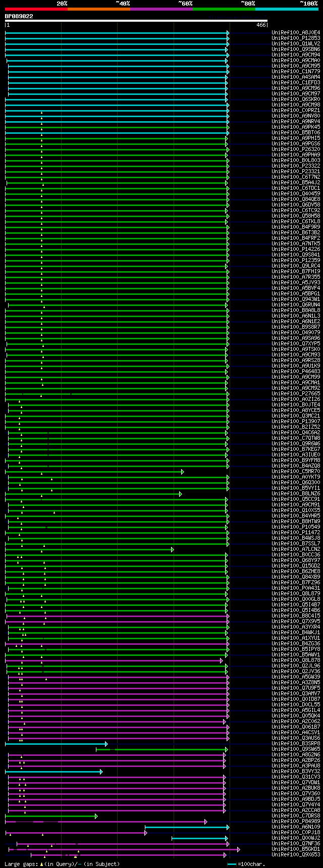Image resolution: width=323 pixels, height=868 pixels.
Task: Select hit label UniRef100_Q40459
Action: (x=296, y=193)
